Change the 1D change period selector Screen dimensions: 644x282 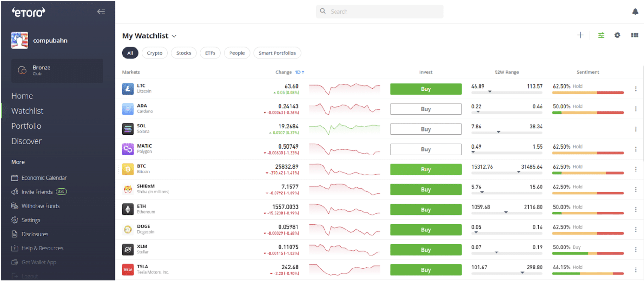(x=299, y=72)
